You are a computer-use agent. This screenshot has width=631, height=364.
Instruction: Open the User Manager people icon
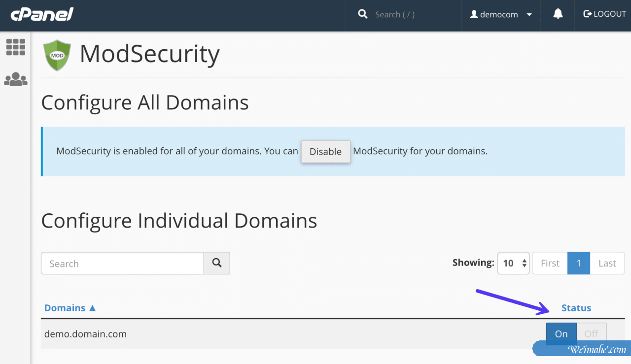click(15, 79)
